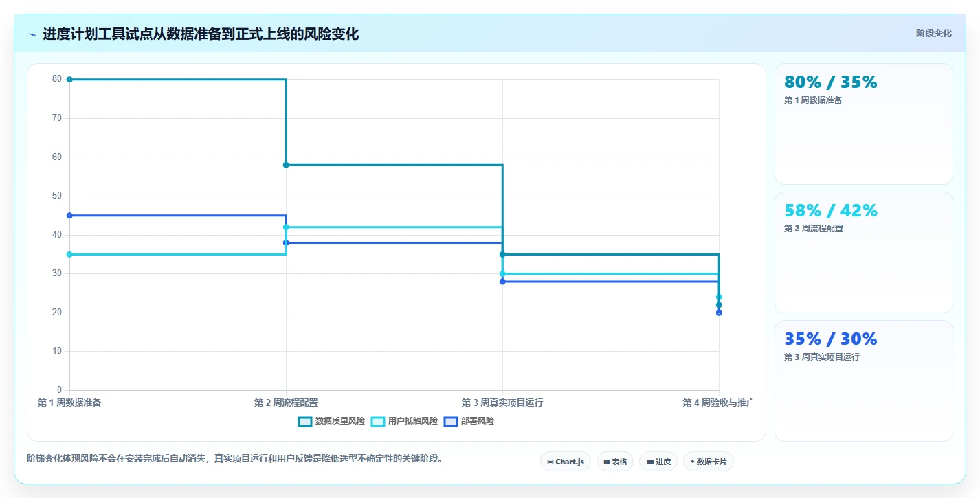Screen dimensions: 980x498
Task: Click the x-axis label 第 2 周流程配置
Action: pos(286,403)
